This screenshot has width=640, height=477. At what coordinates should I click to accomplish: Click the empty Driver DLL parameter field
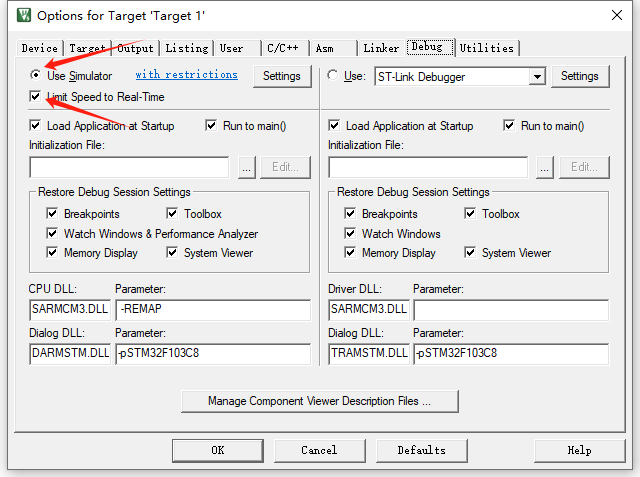pos(511,310)
